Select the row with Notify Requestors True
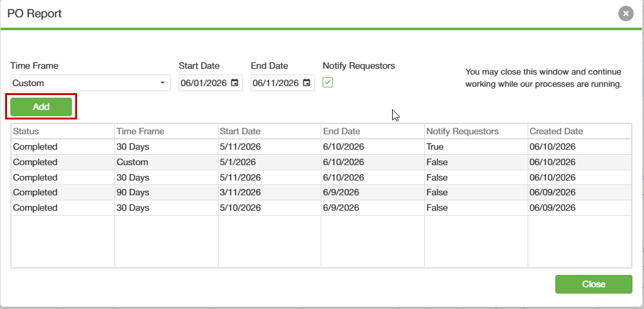This screenshot has width=644, height=309. (x=321, y=147)
